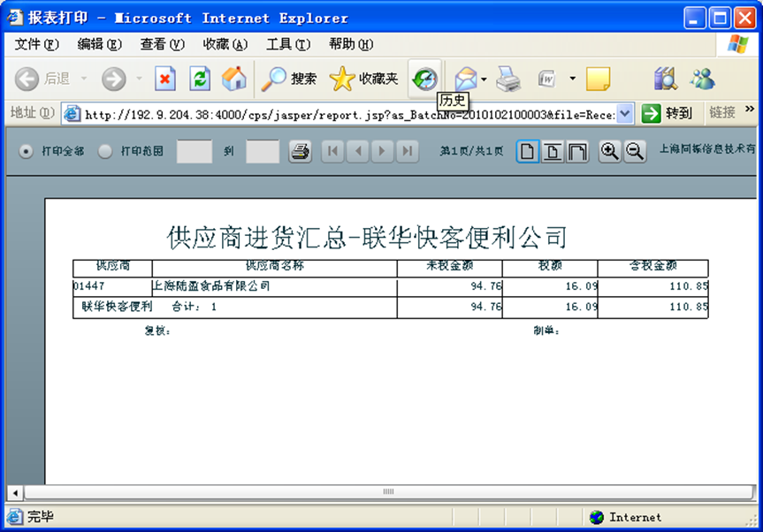Select the 打印全部 radio button
This screenshot has height=532, width=763.
pyautogui.click(x=26, y=151)
